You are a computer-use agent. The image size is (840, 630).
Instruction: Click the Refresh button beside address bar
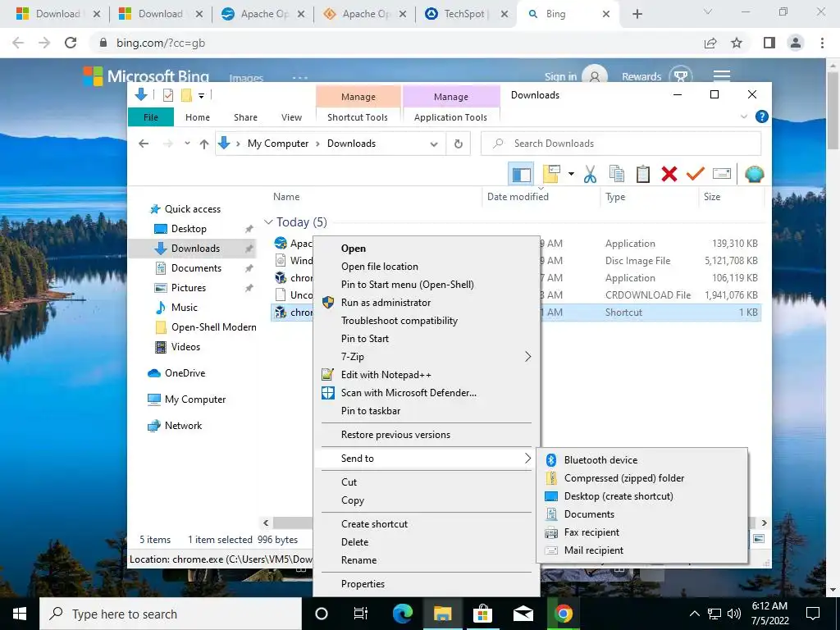(458, 144)
